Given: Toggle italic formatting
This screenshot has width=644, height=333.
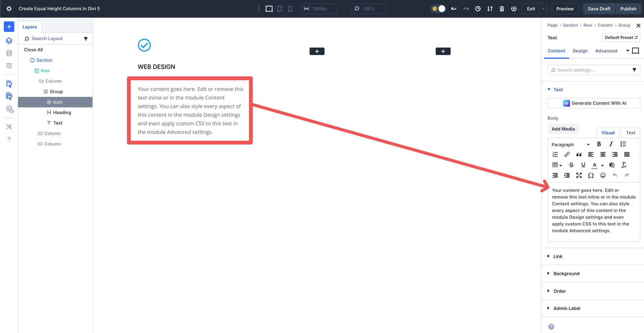Looking at the screenshot, I should tap(611, 144).
